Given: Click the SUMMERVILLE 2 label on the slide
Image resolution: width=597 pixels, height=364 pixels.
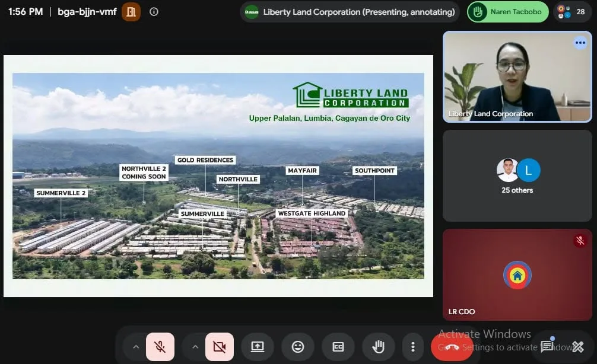Looking at the screenshot, I should 61,193.
